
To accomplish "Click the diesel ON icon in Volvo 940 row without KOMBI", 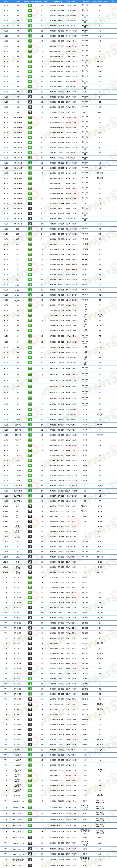I will pos(30,562).
